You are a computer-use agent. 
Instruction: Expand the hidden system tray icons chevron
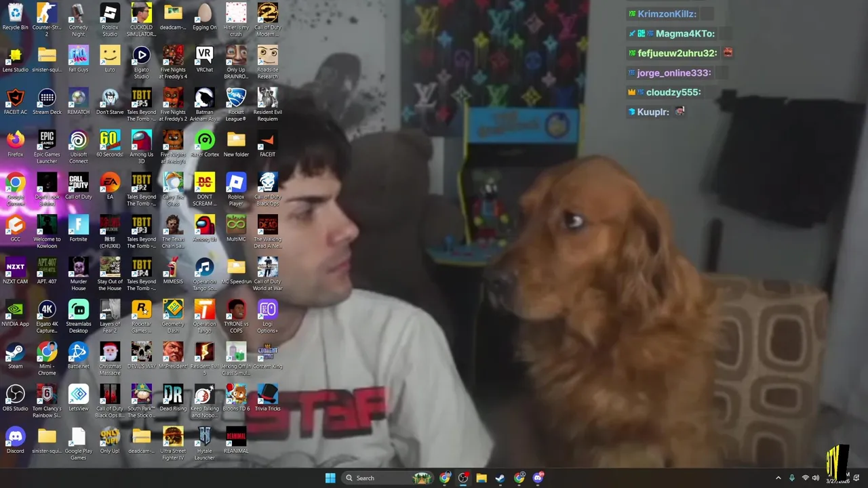tap(778, 478)
